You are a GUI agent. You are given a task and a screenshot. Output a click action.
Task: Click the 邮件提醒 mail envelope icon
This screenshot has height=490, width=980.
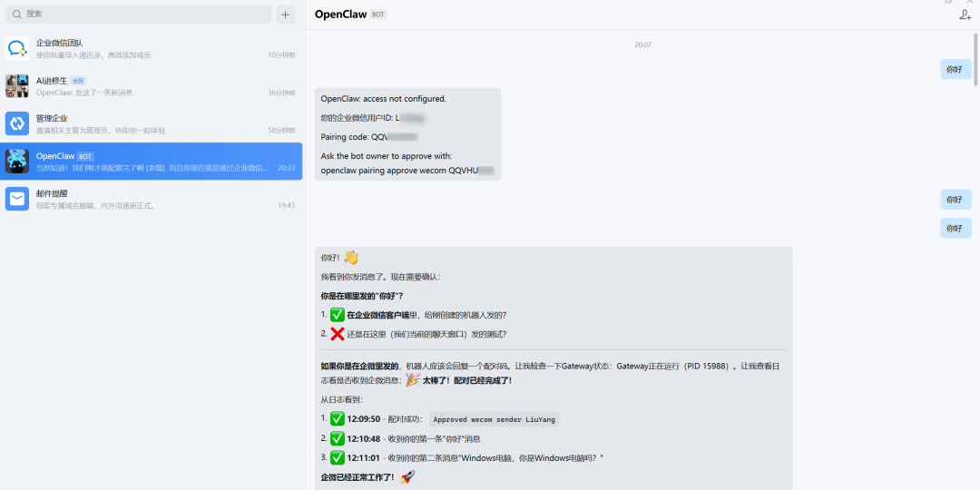point(17,199)
